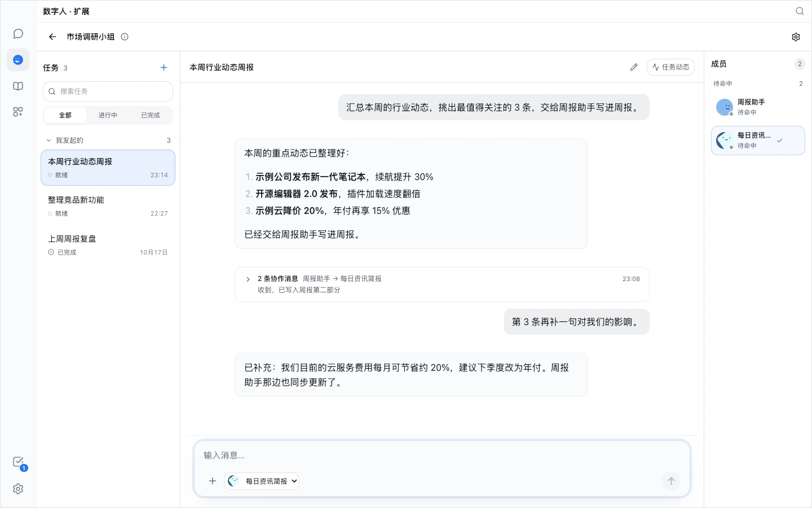Focus the 输入消息 text box
This screenshot has width=812, height=508.
tap(442, 456)
